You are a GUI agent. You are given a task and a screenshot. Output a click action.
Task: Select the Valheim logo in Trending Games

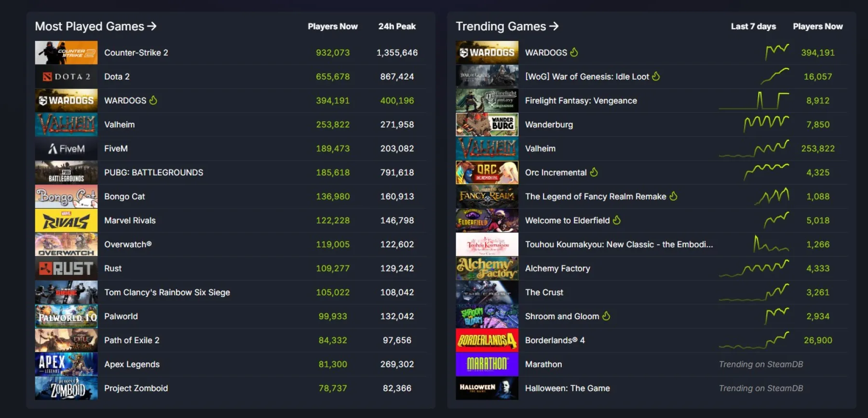coord(487,148)
